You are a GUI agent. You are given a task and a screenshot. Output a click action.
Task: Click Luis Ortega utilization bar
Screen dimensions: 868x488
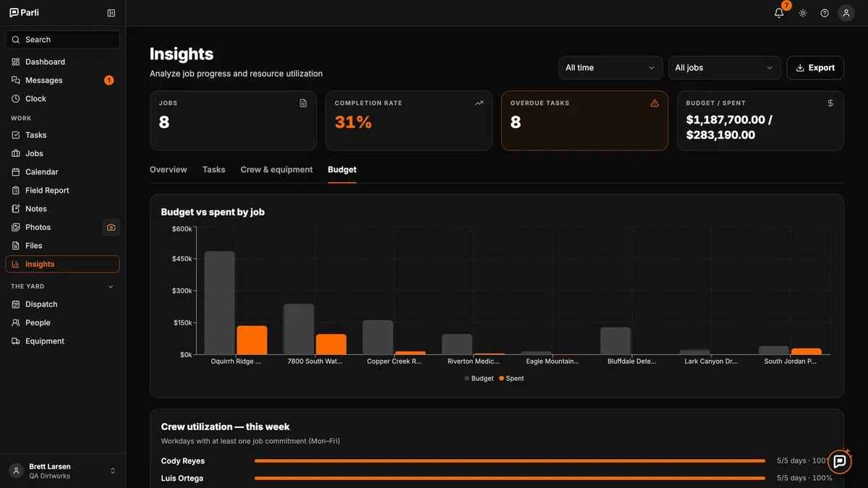click(x=510, y=478)
